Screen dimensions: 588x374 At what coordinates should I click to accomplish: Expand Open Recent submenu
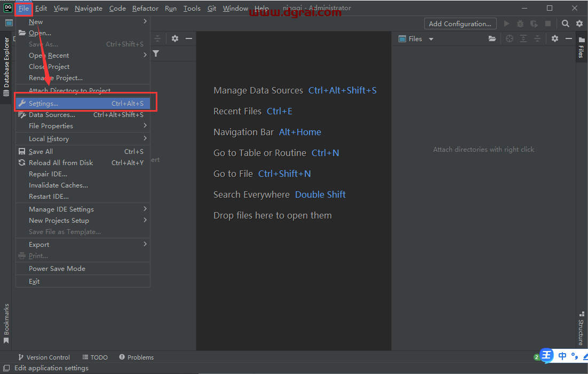click(x=83, y=55)
